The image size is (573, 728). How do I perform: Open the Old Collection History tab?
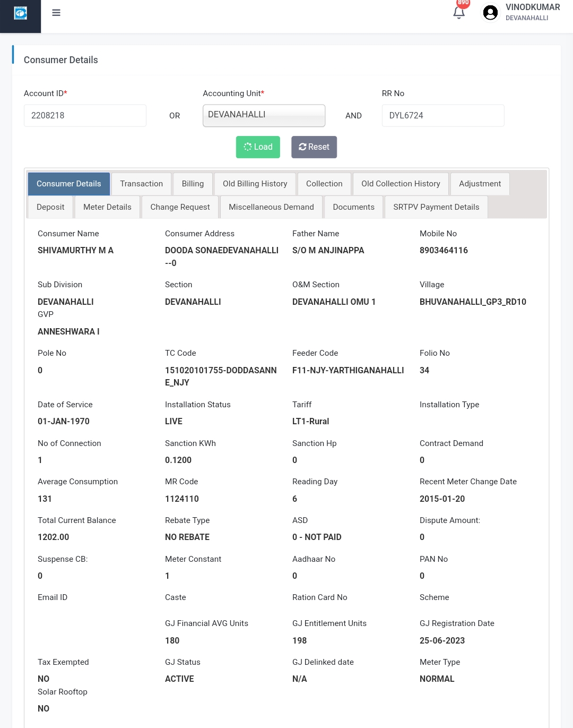point(401,184)
